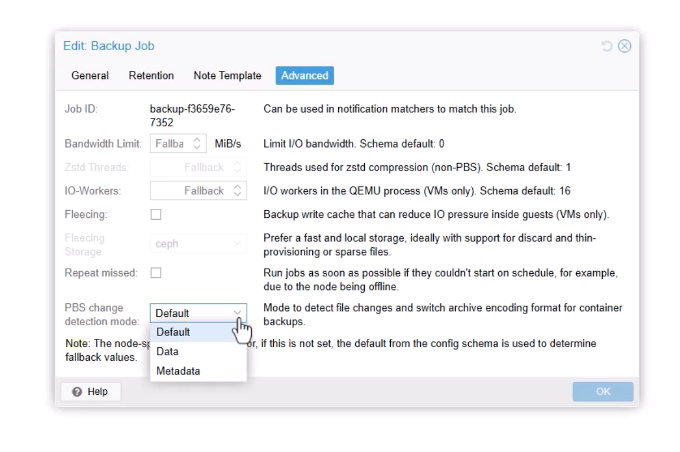Close the Edit Backup Job dialog

coord(625,46)
